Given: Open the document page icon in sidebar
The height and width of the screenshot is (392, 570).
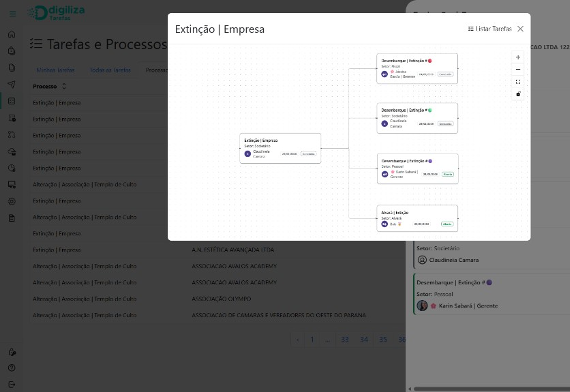Looking at the screenshot, I should pyautogui.click(x=12, y=218).
